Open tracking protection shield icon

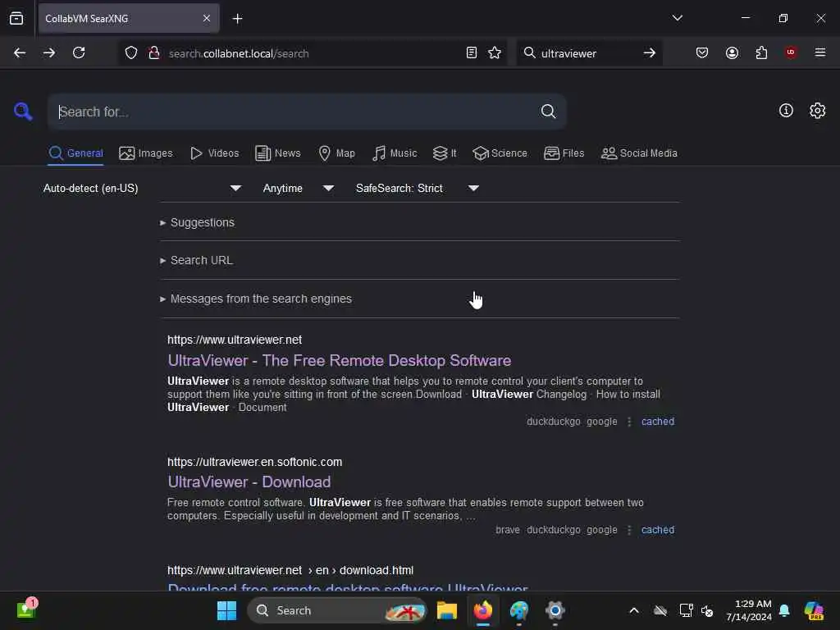[x=131, y=52]
